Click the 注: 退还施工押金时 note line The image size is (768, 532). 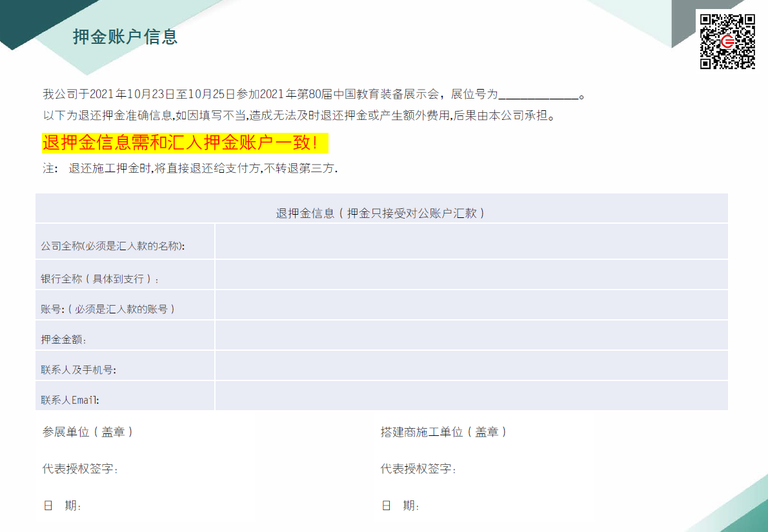[x=190, y=169]
